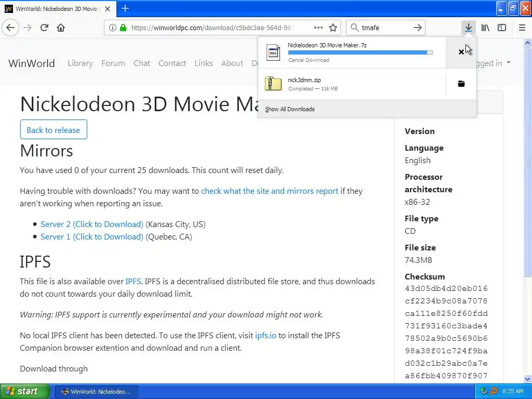Expand the logged in account dropdown arrow
532x399 pixels.
pos(508,62)
